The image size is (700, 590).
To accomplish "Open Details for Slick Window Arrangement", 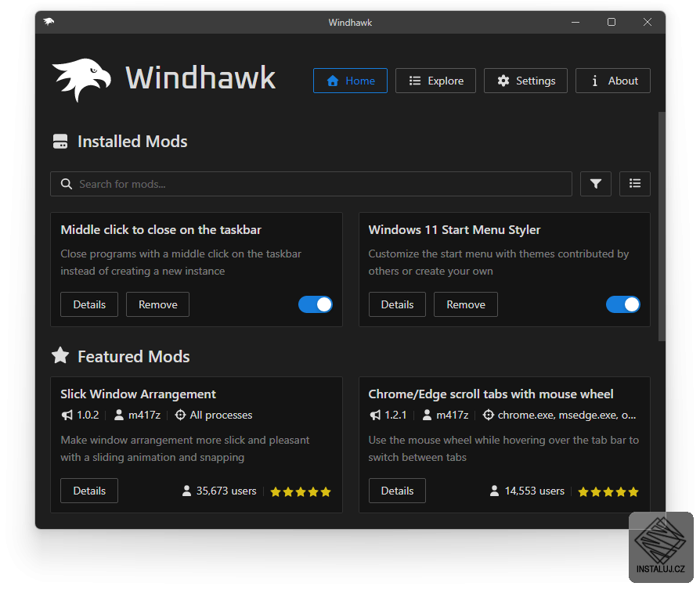I will 89,491.
